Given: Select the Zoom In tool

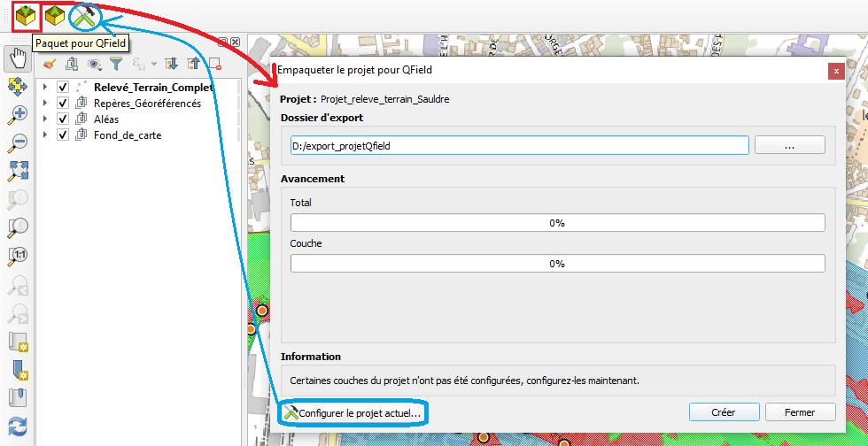Looking at the screenshot, I should pos(18,114).
